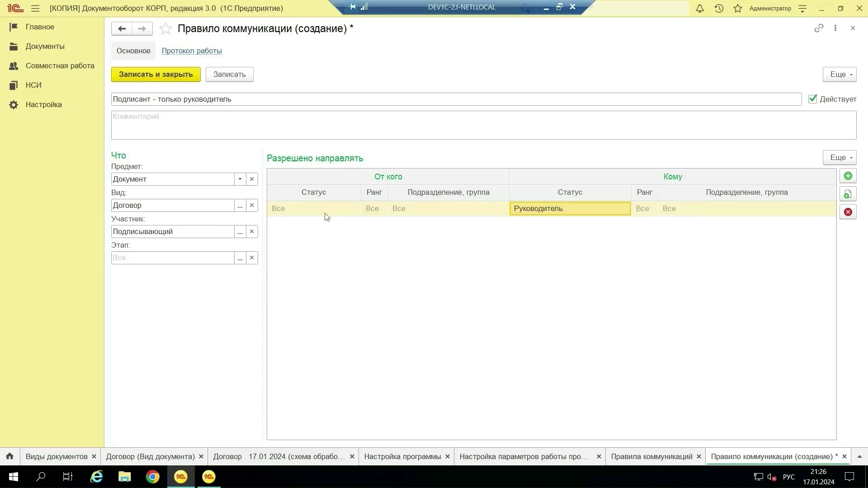This screenshot has height=488, width=868.
Task: Click the red delete row icon
Action: pos(848,212)
